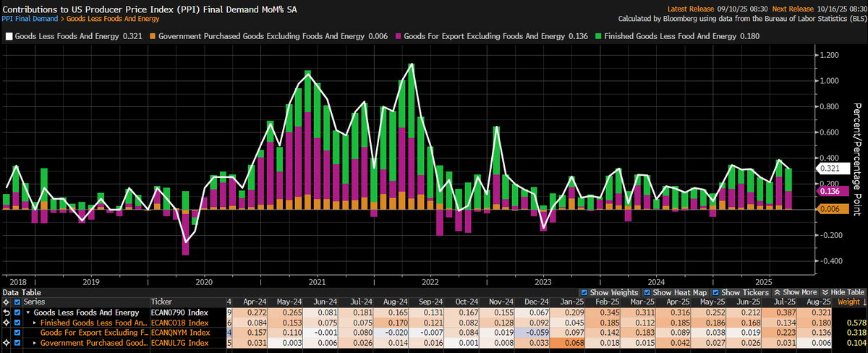
Task: Click the PPI Final Demand breadcrumb link
Action: pyautogui.click(x=30, y=20)
